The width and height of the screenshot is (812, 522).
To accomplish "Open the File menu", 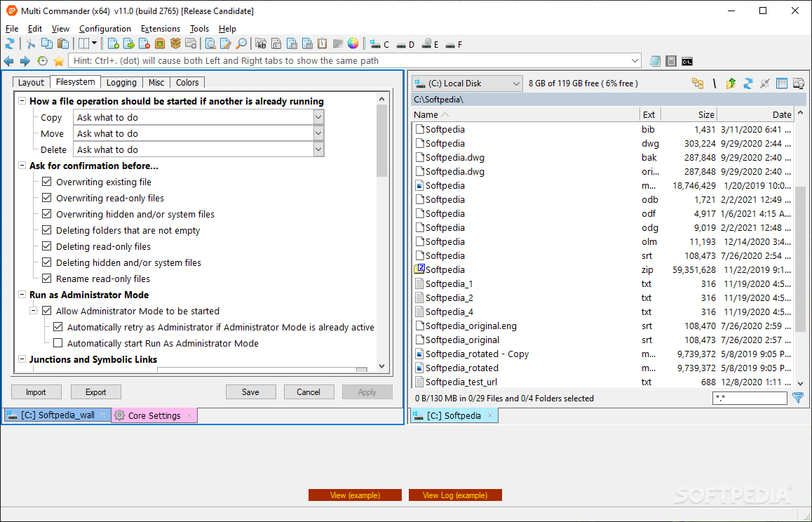I will point(12,29).
